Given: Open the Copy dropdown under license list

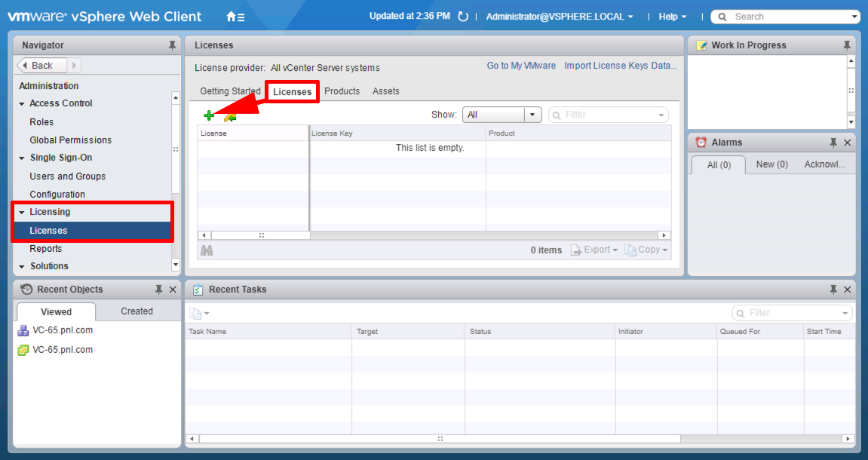Looking at the screenshot, I should tap(646, 250).
